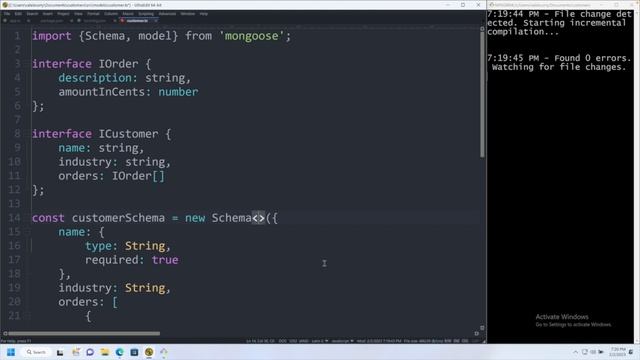Click 'amountInCents' on line 5
The height and width of the screenshot is (360, 640).
(x=102, y=92)
